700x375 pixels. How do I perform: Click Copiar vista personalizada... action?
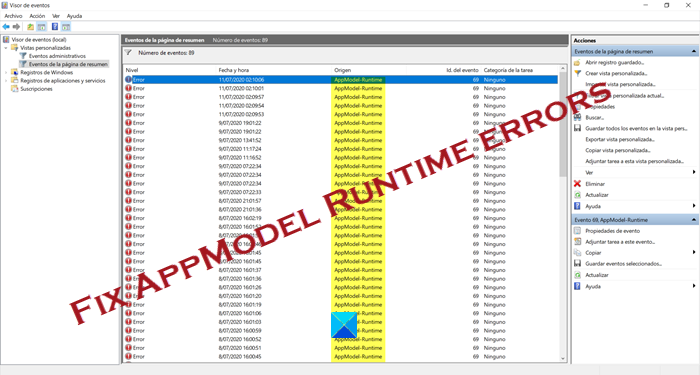(x=618, y=150)
